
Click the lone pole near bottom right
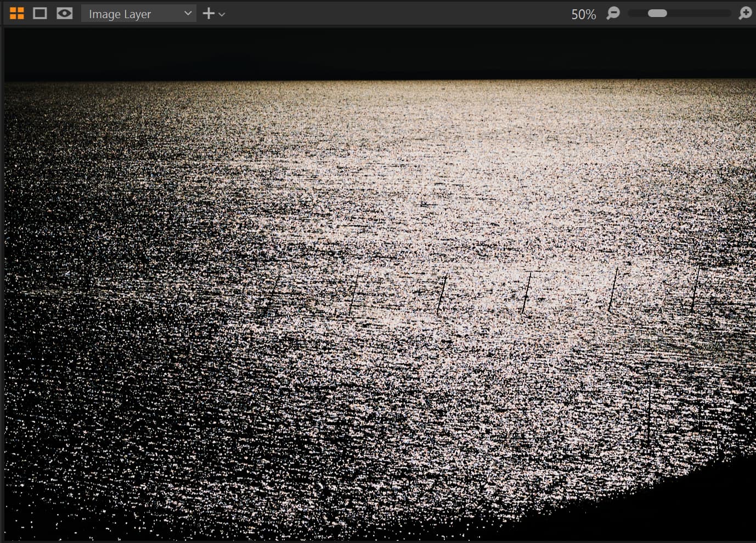coord(650,411)
